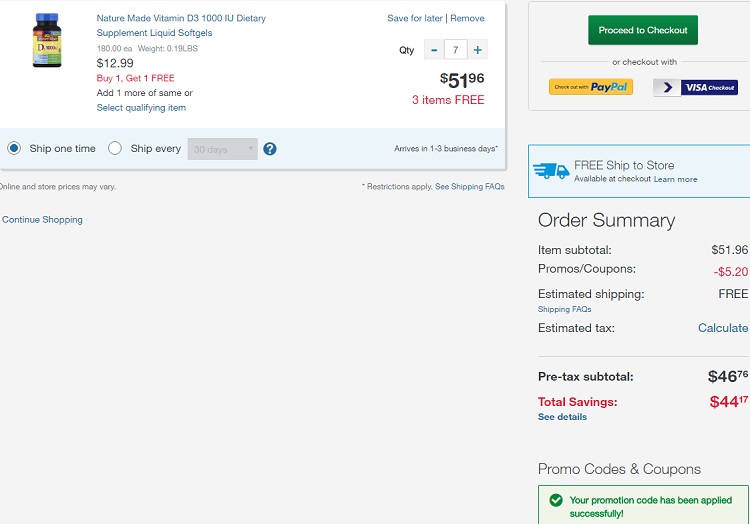The height and width of the screenshot is (524, 750).
Task: Click the quantity input field showing 7
Action: click(x=455, y=50)
